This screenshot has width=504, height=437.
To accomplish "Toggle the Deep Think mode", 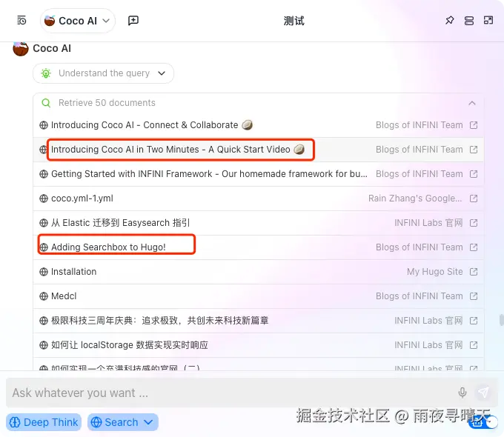I will (x=44, y=422).
